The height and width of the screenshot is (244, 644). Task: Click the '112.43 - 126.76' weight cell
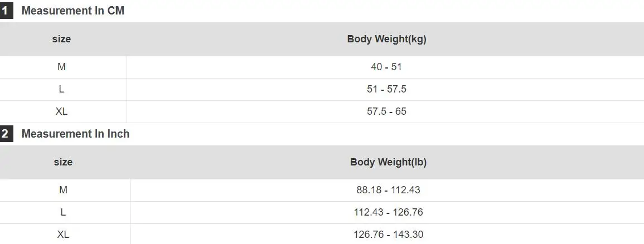click(x=388, y=212)
